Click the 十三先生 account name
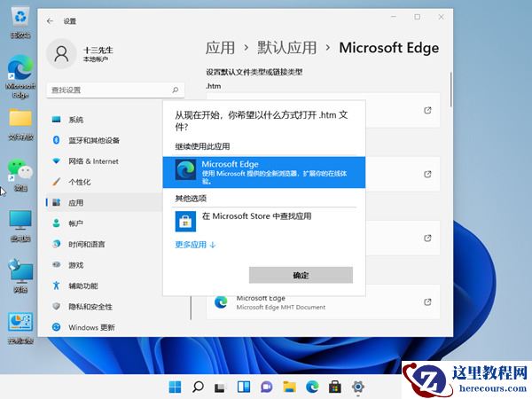Viewport: 532px width, 399px height. click(x=98, y=51)
